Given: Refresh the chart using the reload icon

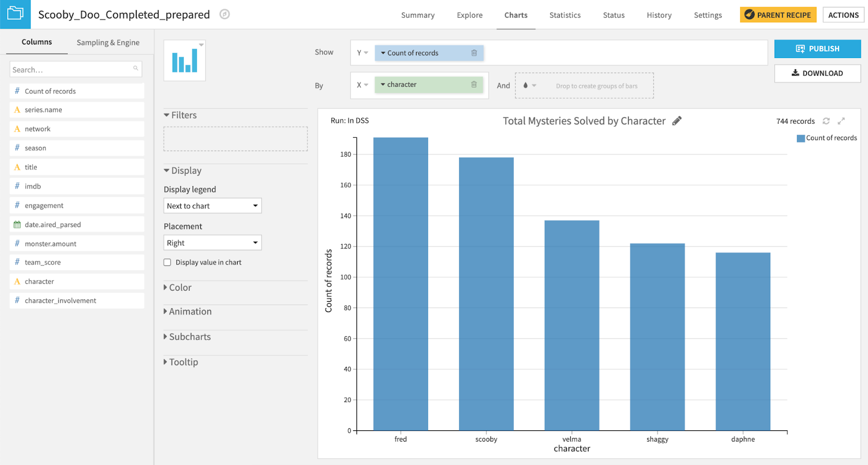Looking at the screenshot, I should point(826,121).
